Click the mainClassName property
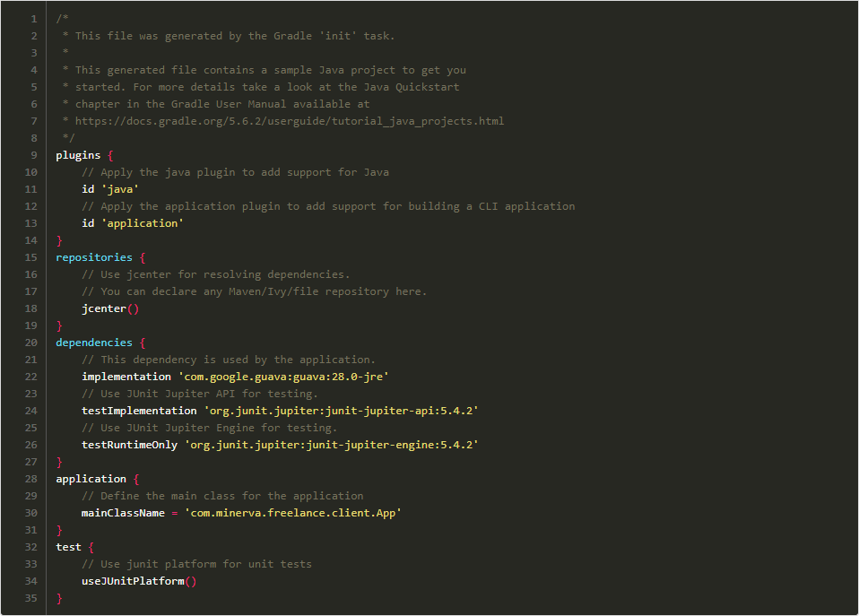Viewport: 859px width, 616px height. tap(123, 513)
